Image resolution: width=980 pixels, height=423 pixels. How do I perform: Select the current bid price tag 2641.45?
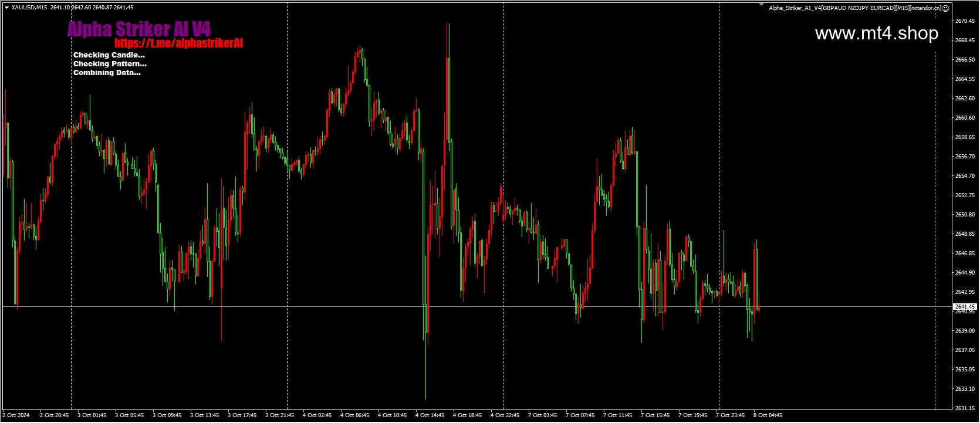(964, 307)
